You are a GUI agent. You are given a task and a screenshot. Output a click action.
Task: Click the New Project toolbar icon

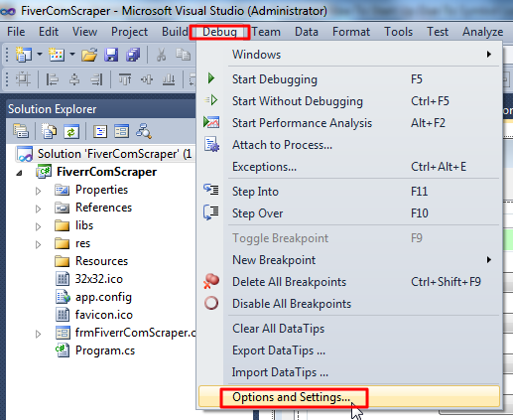pyautogui.click(x=24, y=55)
